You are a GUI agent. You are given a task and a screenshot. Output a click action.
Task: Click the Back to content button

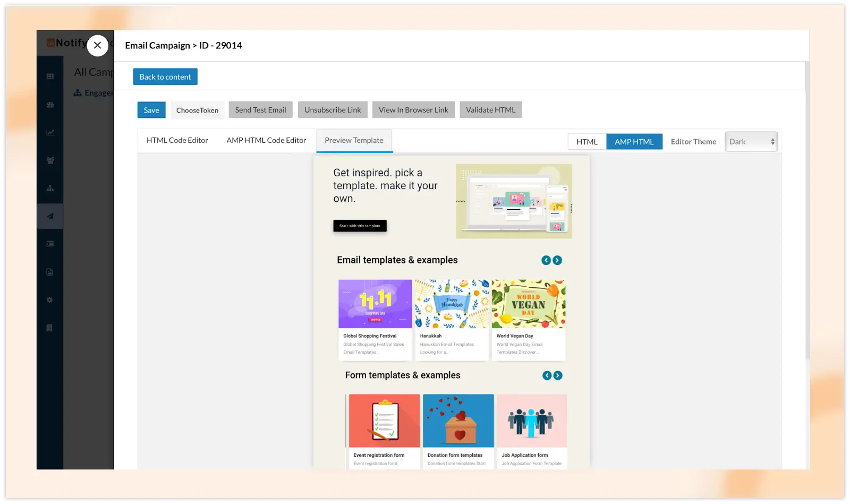[x=165, y=77]
